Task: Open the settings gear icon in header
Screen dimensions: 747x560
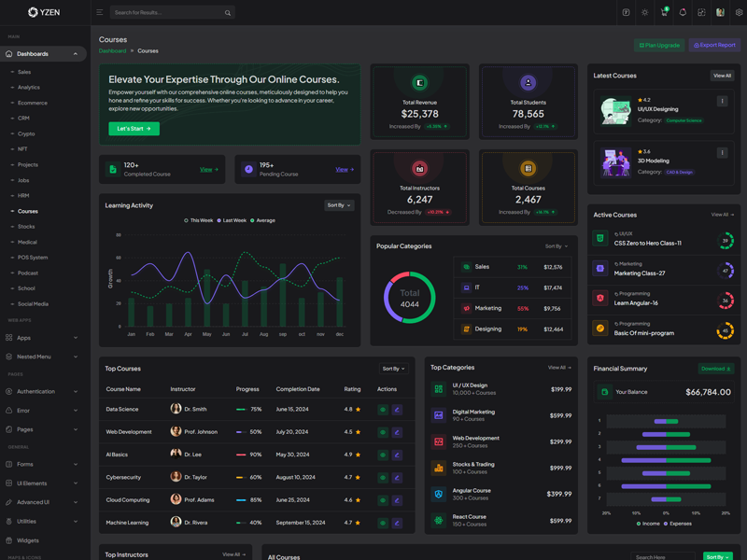Action: 739,13
